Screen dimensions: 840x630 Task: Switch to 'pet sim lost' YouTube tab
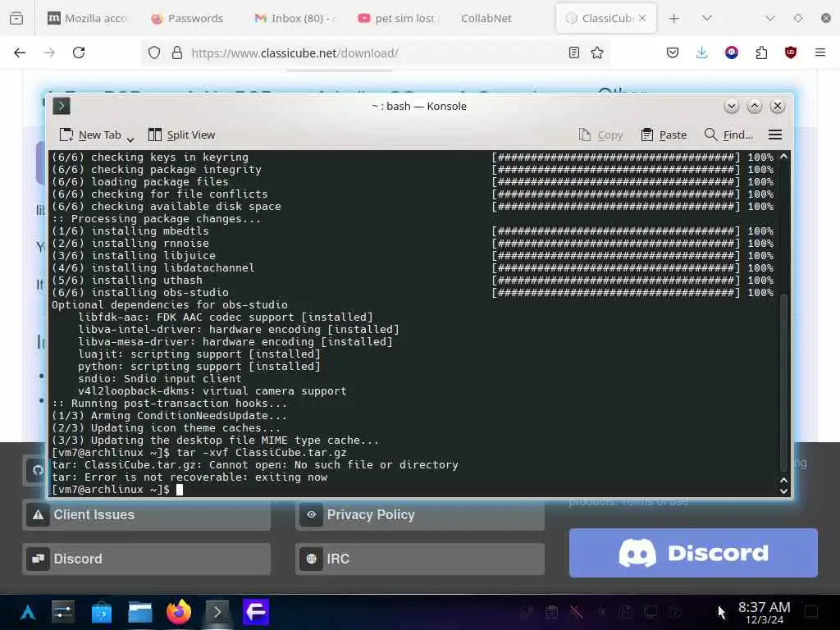pos(396,18)
